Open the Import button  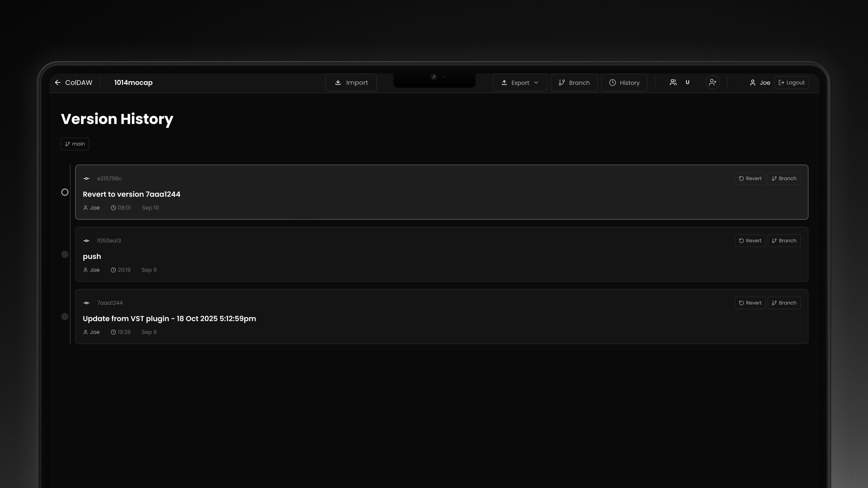351,82
